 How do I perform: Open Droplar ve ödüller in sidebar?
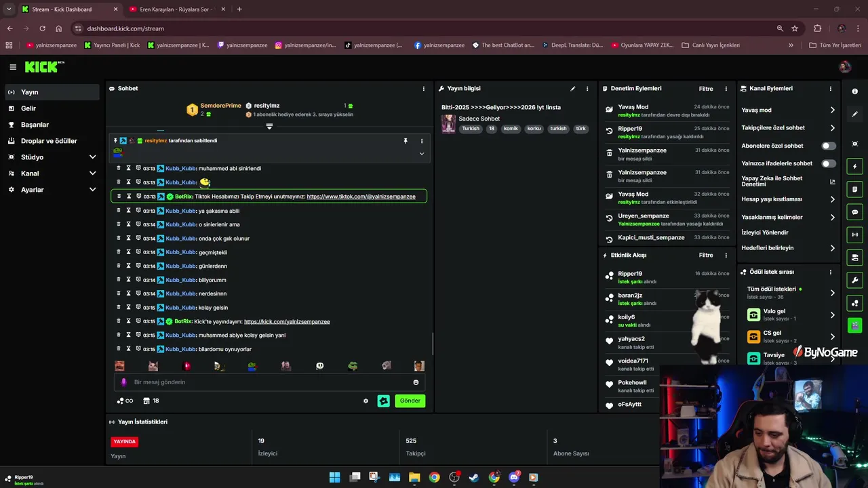(x=51, y=141)
